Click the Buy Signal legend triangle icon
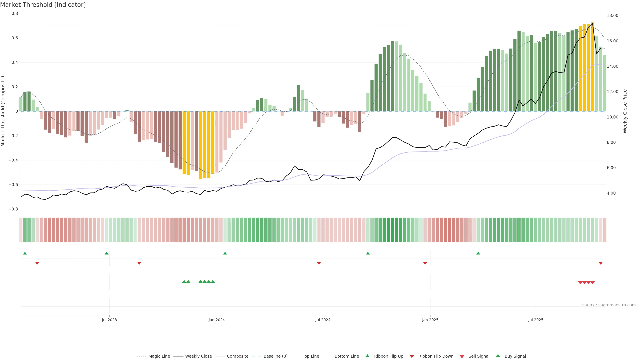 (498, 356)
